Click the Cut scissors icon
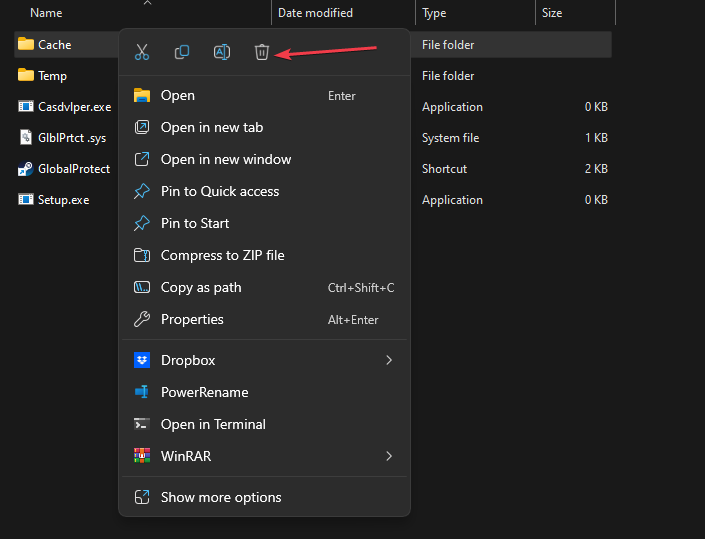The height and width of the screenshot is (539, 705). (142, 52)
